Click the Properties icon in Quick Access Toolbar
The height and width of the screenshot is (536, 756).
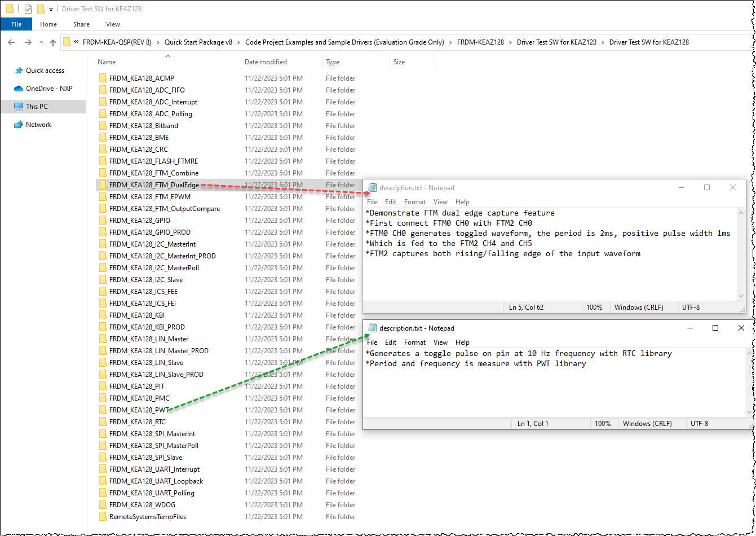pyautogui.click(x=28, y=8)
